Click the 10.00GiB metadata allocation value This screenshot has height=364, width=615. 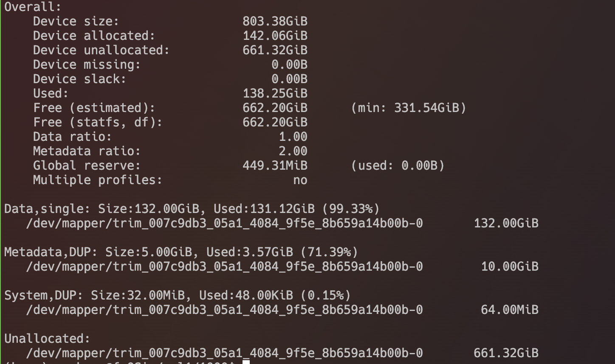510,266
